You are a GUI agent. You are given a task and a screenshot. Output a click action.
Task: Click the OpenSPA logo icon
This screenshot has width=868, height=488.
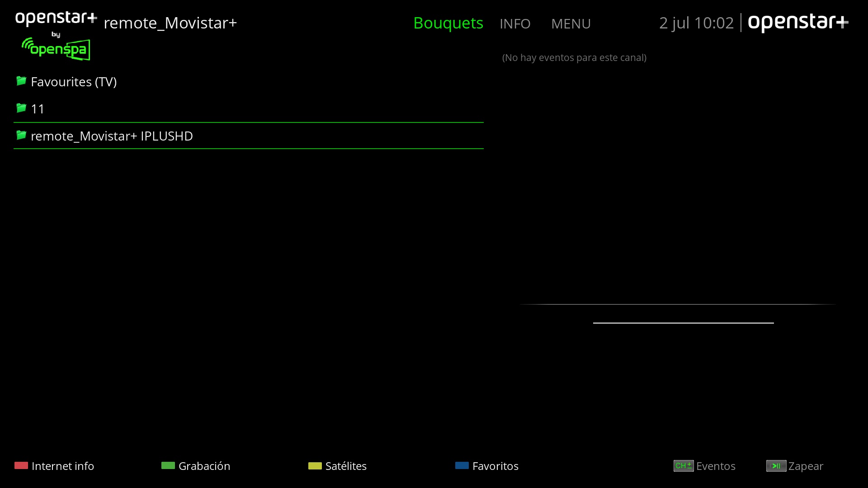coord(56,49)
